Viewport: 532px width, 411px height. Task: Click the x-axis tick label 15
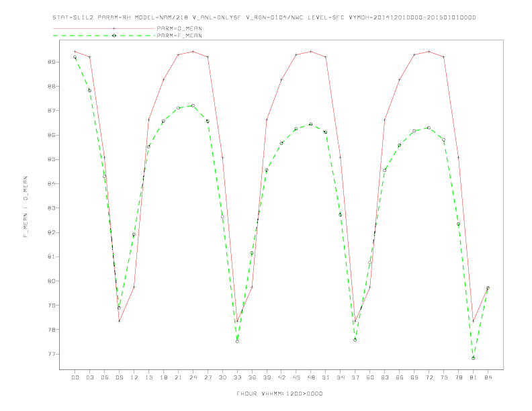(148, 377)
